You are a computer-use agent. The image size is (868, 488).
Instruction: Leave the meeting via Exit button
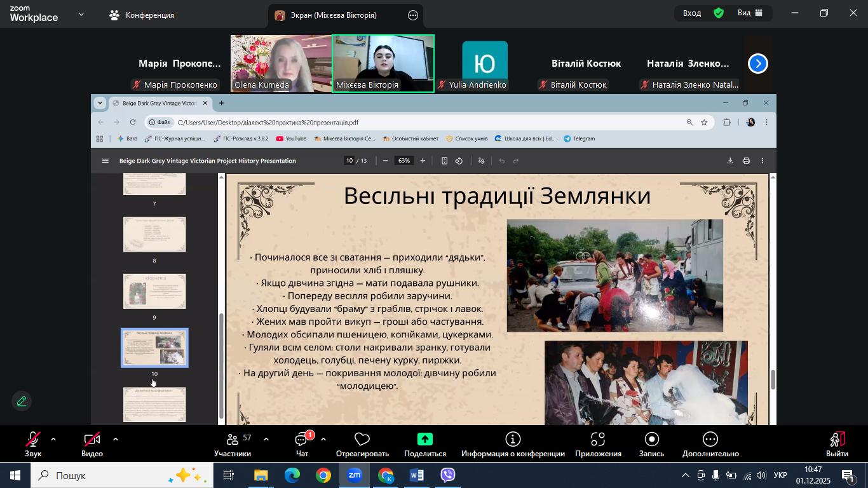(837, 444)
